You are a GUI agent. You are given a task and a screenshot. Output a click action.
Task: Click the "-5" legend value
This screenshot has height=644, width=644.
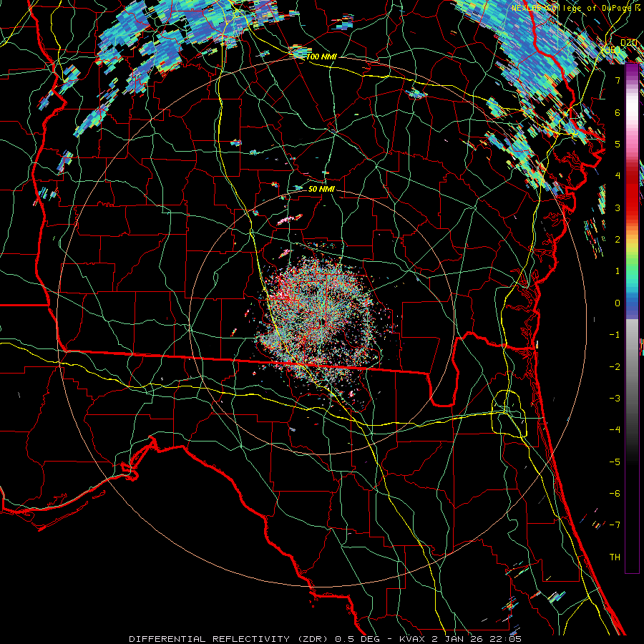[615, 462]
